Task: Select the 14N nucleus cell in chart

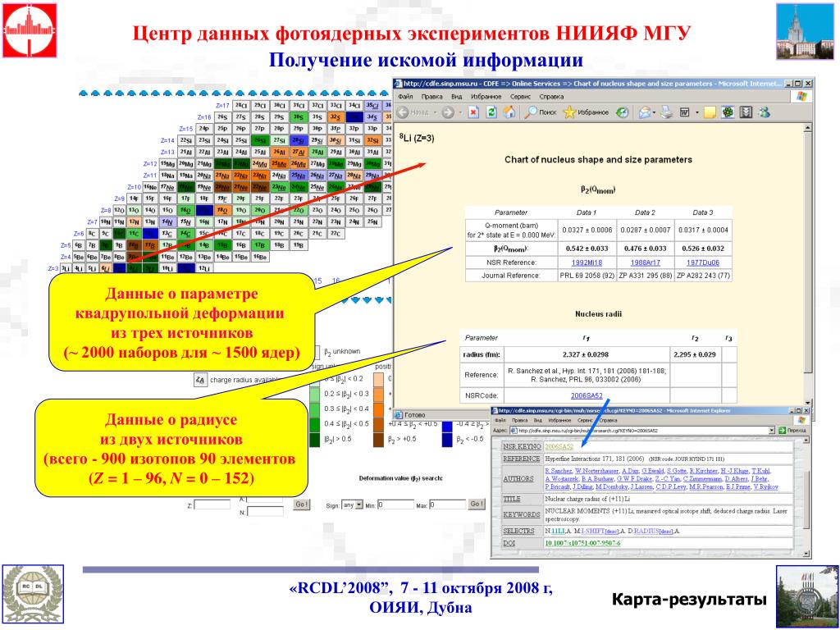Action: point(167,221)
